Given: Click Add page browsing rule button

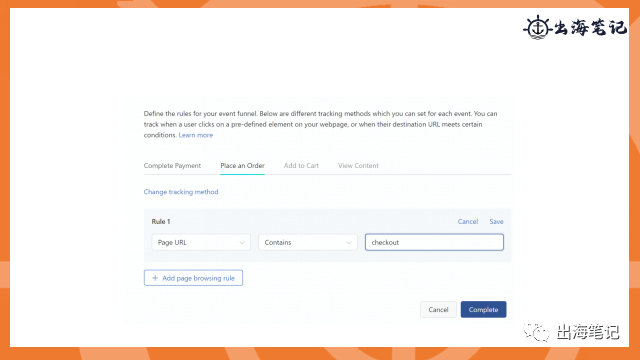Looking at the screenshot, I should click(193, 278).
